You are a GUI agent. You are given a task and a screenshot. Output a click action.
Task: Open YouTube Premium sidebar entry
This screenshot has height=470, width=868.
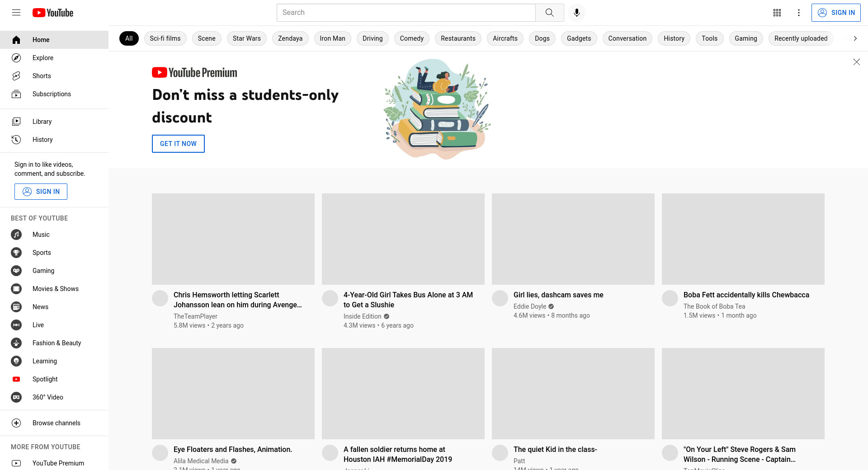click(x=54, y=463)
